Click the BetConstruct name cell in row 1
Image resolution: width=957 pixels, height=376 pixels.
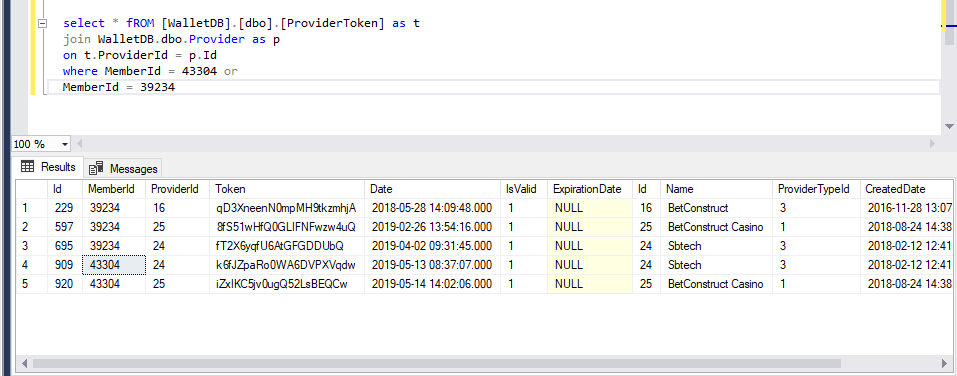pos(716,208)
